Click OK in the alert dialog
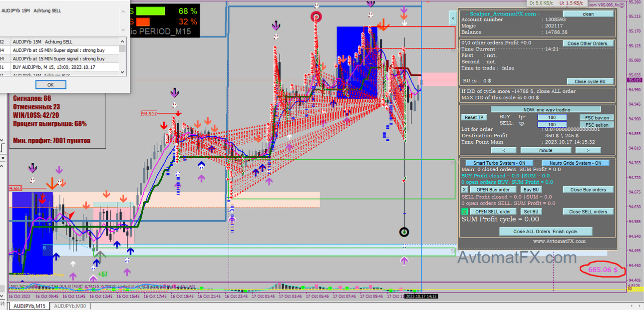The height and width of the screenshot is (310, 644). click(50, 84)
